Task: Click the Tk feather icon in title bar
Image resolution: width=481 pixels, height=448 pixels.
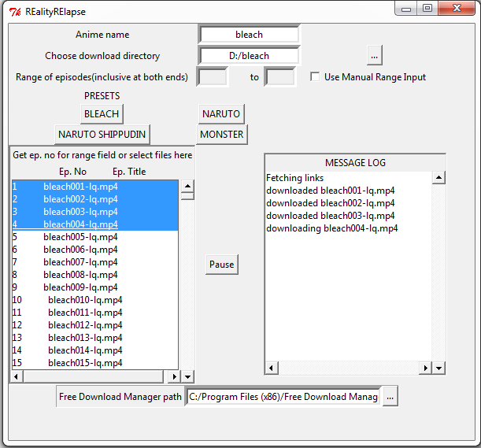Action: point(15,12)
